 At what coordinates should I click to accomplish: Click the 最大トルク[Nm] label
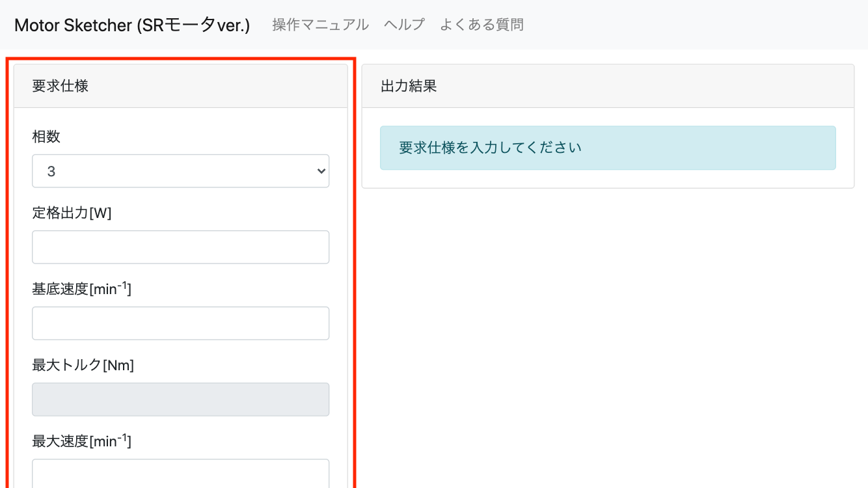point(83,365)
